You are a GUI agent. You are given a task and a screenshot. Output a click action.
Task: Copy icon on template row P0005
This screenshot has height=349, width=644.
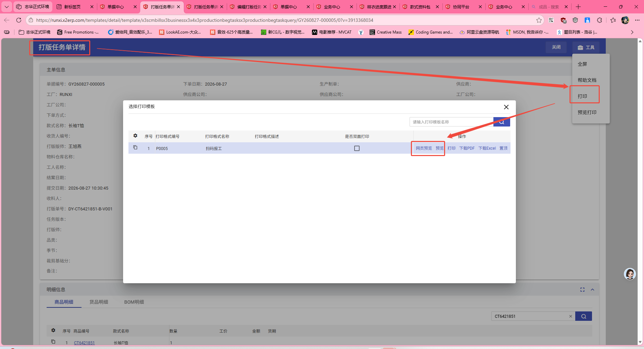point(135,148)
